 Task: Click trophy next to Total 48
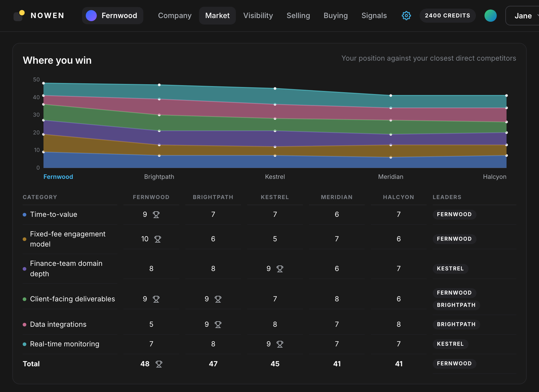159,364
